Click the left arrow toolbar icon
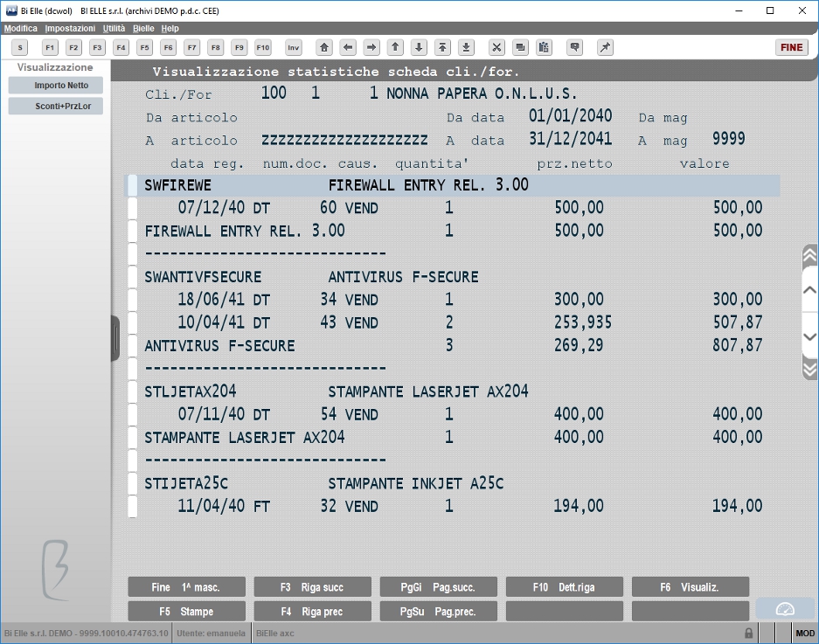 pyautogui.click(x=348, y=47)
